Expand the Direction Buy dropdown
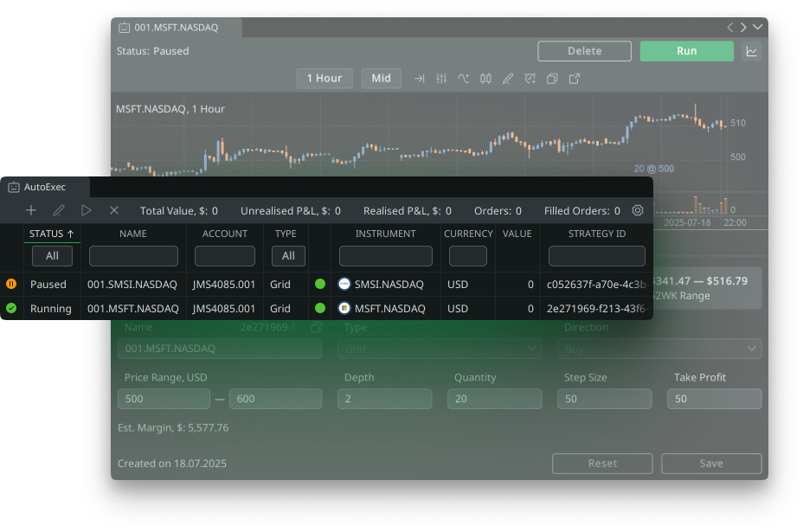This screenshot has height=532, width=803. (658, 349)
